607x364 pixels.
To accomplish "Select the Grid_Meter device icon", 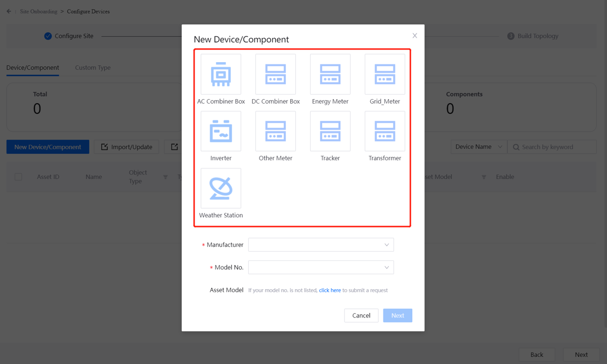I will pyautogui.click(x=385, y=74).
